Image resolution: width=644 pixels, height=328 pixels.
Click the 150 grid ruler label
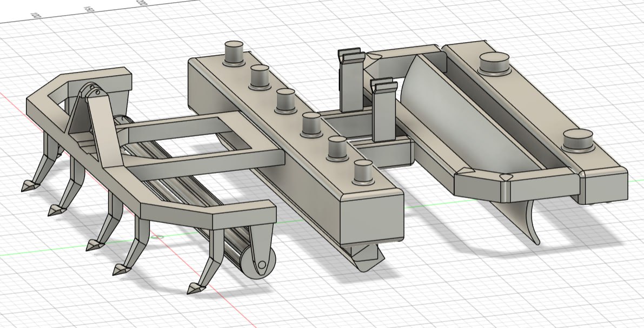[x=89, y=10]
